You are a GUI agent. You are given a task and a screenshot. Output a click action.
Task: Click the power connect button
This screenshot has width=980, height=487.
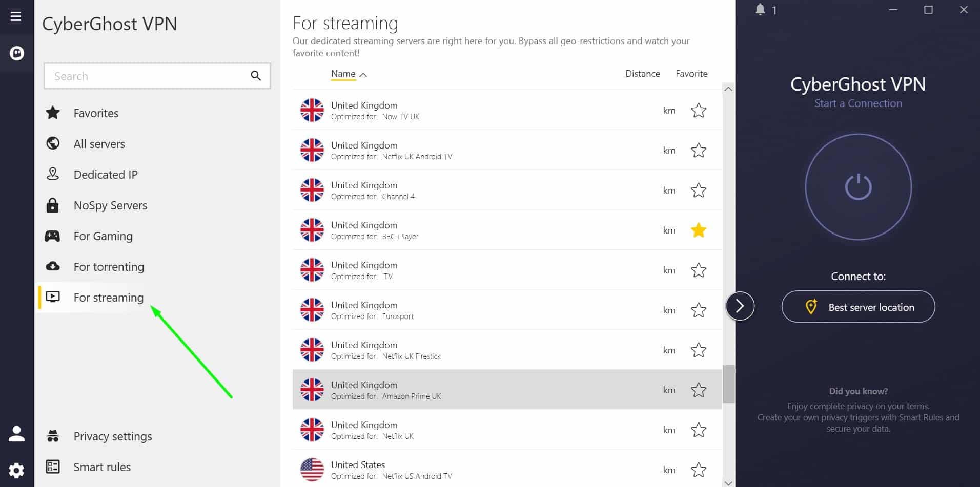(858, 187)
